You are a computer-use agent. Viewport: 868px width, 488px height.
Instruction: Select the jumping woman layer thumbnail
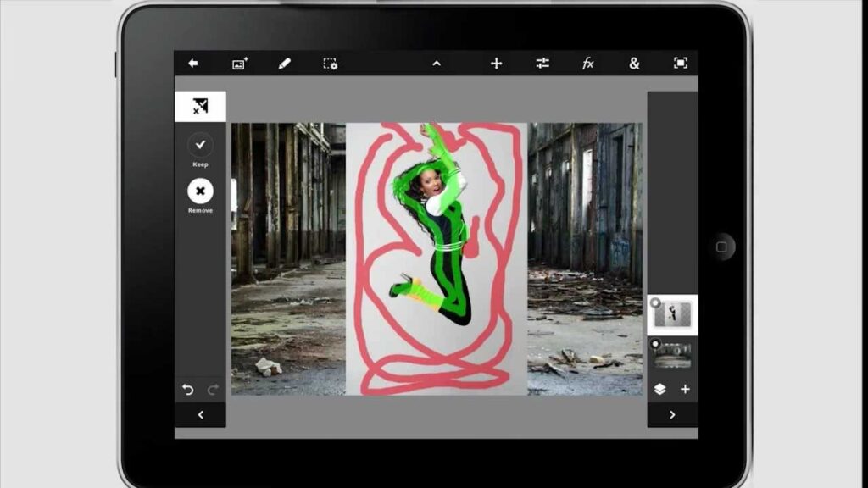(x=675, y=315)
